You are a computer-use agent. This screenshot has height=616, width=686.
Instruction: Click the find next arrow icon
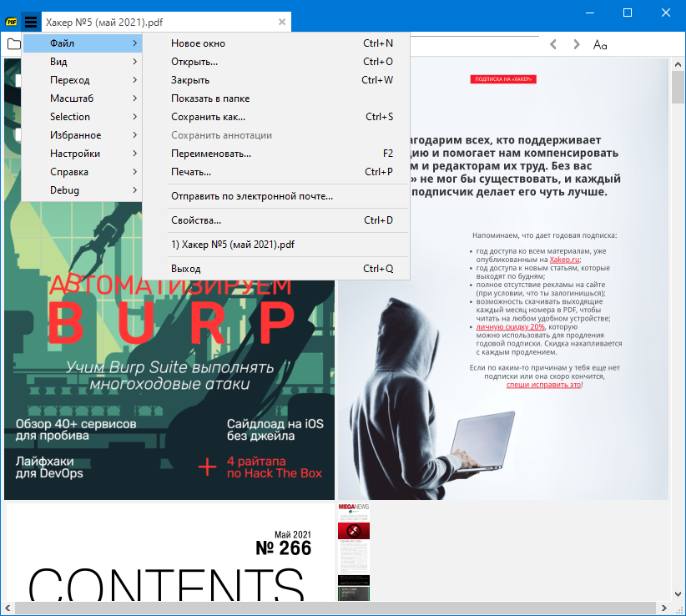[576, 44]
